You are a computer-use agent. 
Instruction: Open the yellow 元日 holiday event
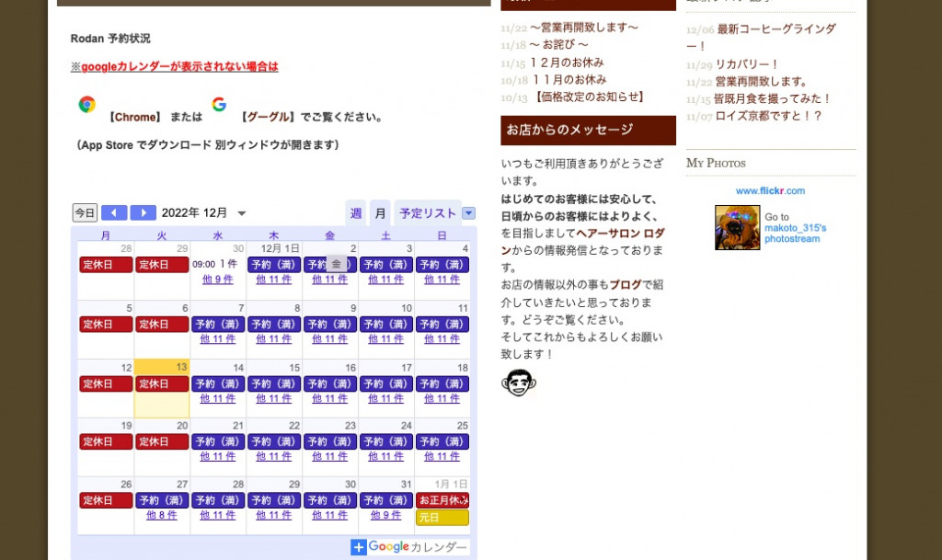(442, 518)
